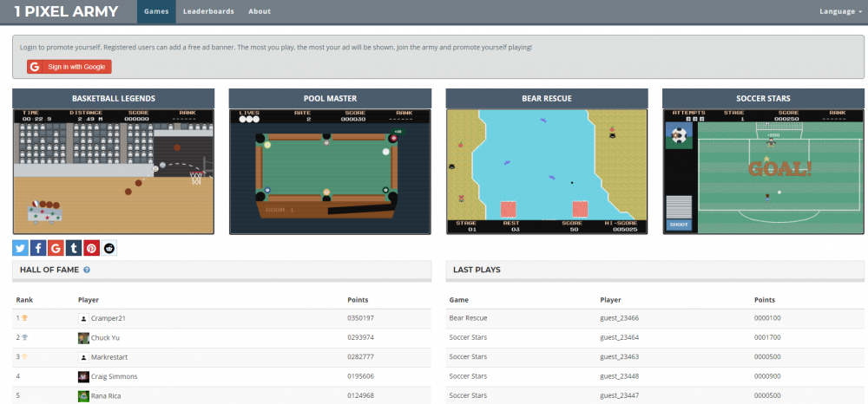Click player name Markrestart
This screenshot has height=404, width=868.
109,357
